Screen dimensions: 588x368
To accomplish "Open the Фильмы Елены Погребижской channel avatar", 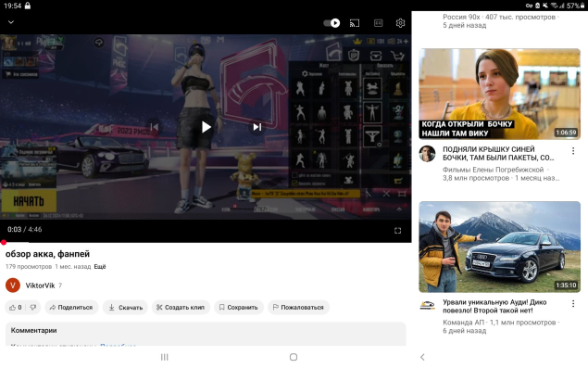I will point(427,154).
